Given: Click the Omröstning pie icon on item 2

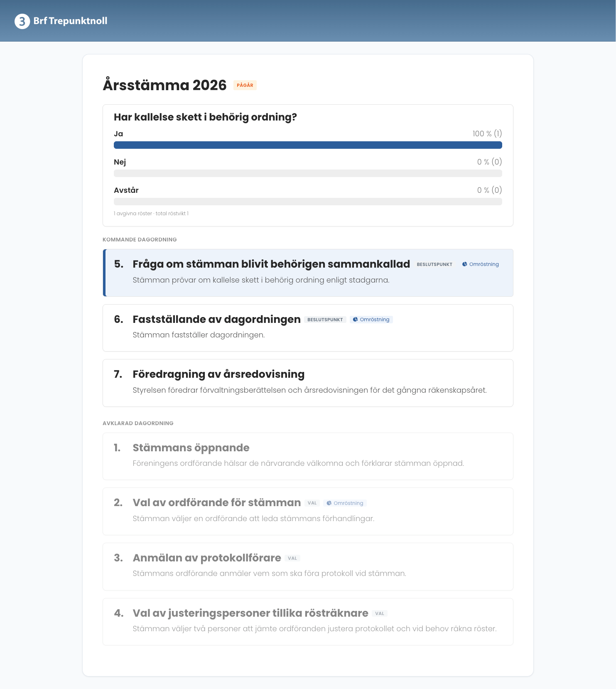Looking at the screenshot, I should 329,503.
